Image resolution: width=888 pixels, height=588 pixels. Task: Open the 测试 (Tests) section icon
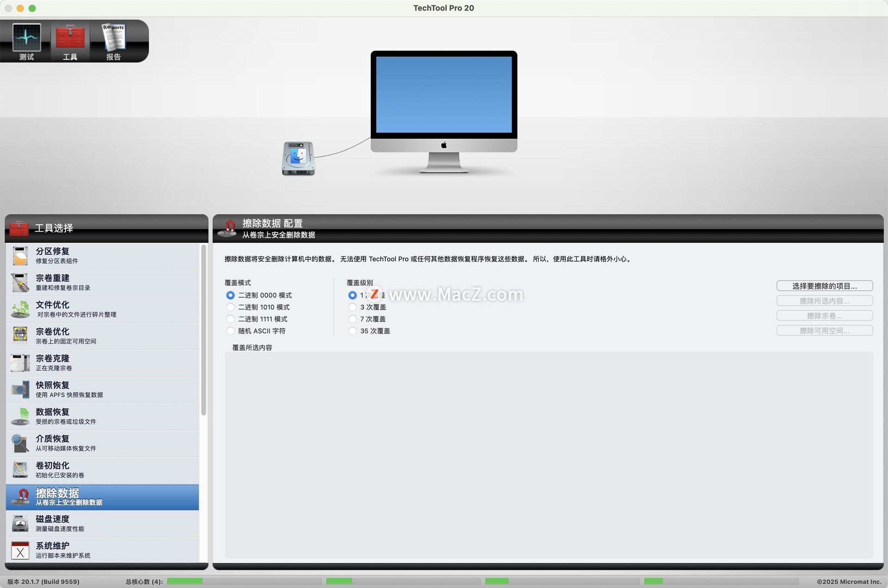tap(26, 37)
